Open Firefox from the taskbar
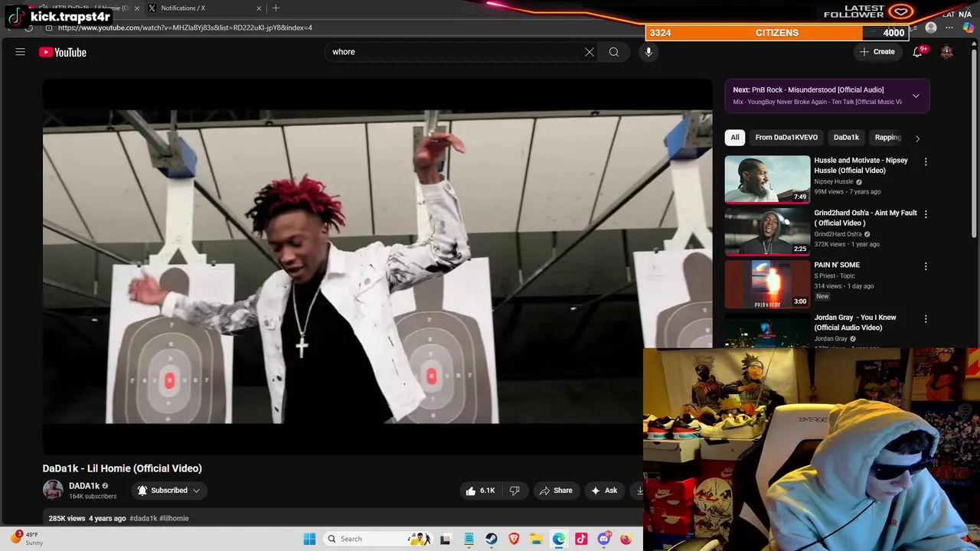980x551 pixels. click(x=626, y=539)
